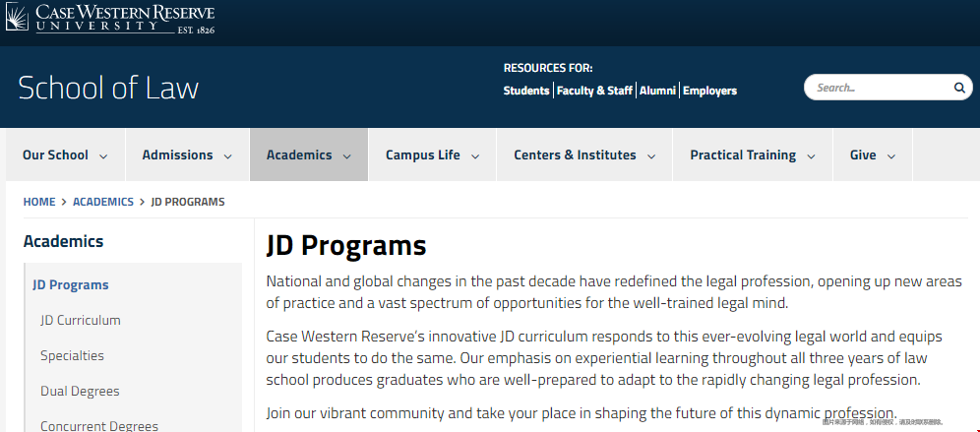This screenshot has width=980, height=432.
Task: Click in the Search input field
Action: point(882,88)
